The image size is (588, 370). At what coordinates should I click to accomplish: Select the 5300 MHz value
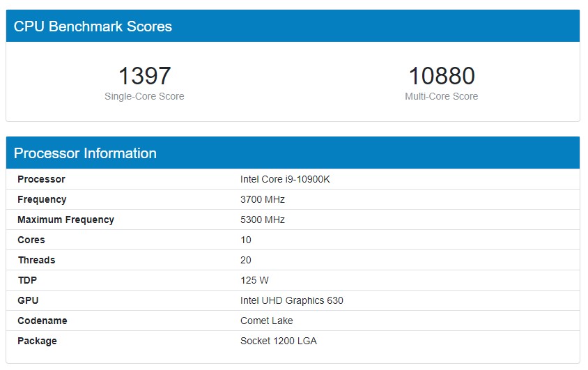click(263, 219)
